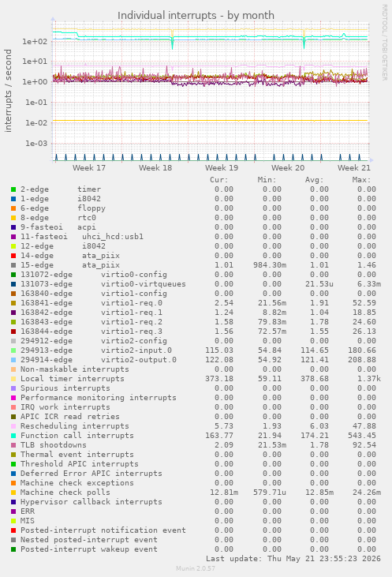Click the green timer legend color swatch
The height and width of the screenshot is (577, 392).
tap(13, 189)
